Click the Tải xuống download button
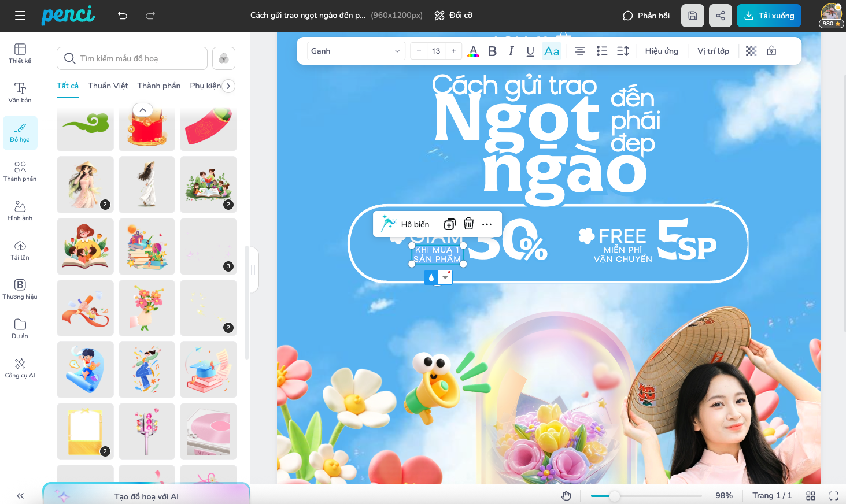The image size is (846, 504). click(769, 16)
